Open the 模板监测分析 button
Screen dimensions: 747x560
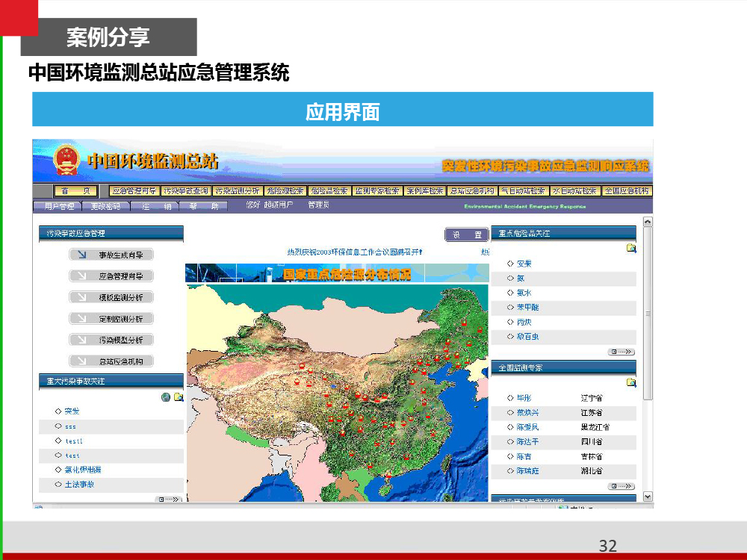(x=111, y=297)
